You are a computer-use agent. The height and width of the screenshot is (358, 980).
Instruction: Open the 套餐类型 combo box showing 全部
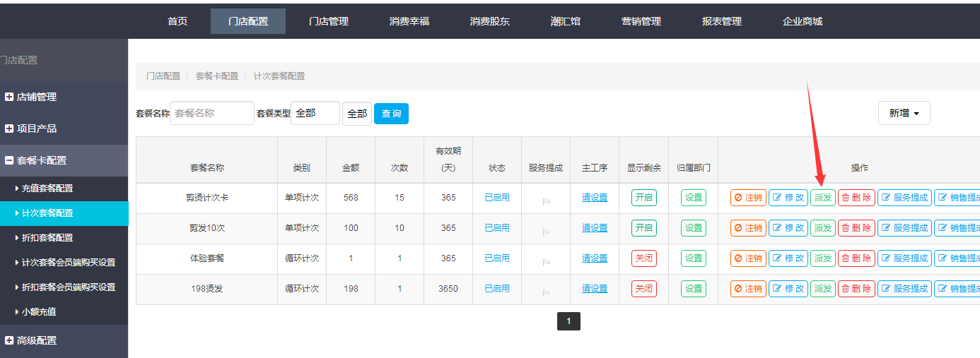point(315,113)
